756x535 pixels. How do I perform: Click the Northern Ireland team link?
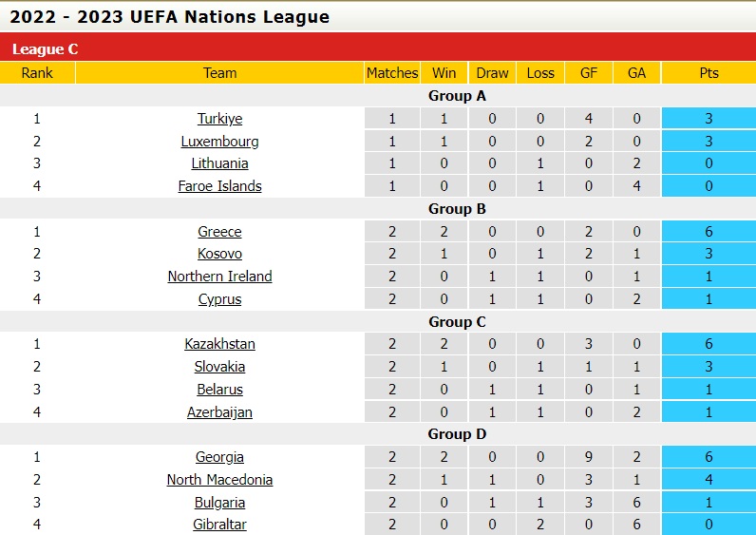click(219, 277)
